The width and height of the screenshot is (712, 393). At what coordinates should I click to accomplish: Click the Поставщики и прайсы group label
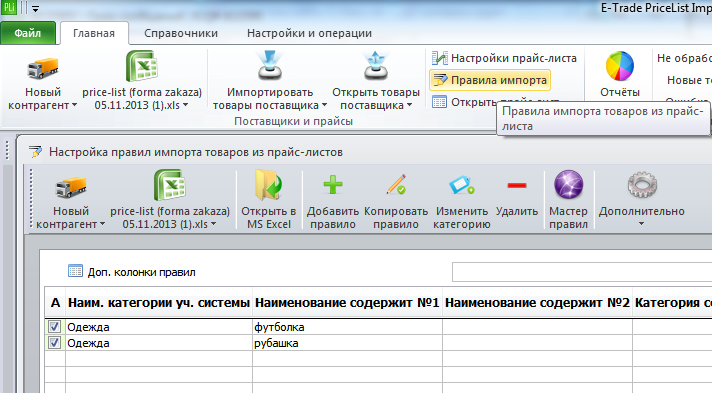click(293, 121)
